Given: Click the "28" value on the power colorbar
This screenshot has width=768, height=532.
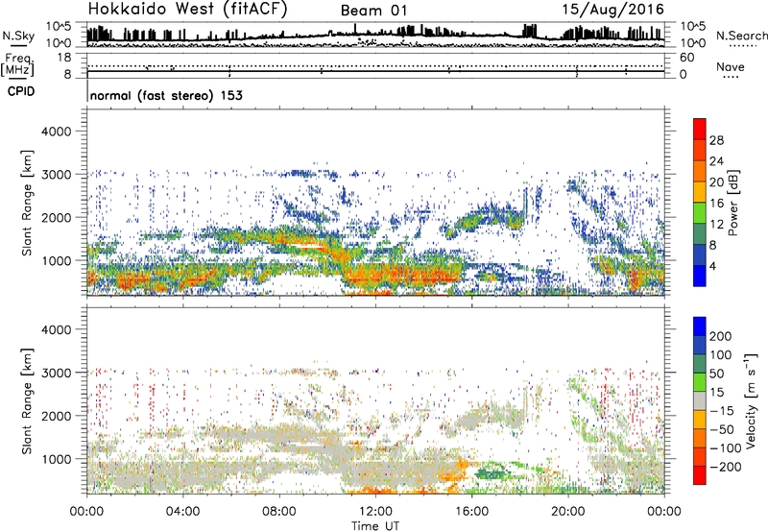Looking at the screenshot, I should click(x=716, y=140).
